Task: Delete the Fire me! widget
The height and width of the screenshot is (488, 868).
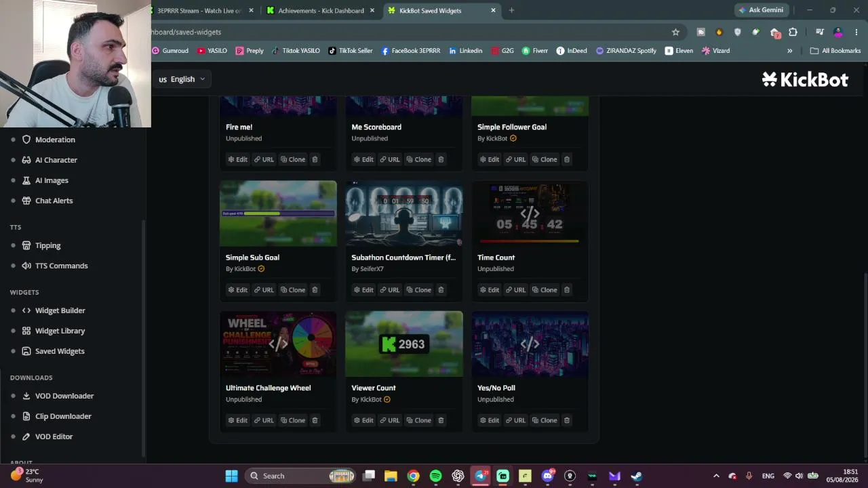Action: (x=315, y=159)
